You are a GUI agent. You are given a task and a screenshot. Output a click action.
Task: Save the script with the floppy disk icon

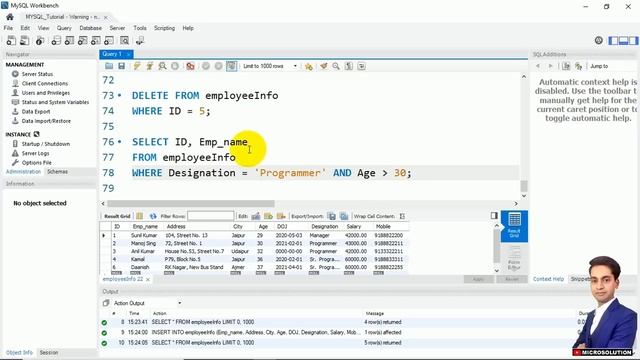point(121,66)
